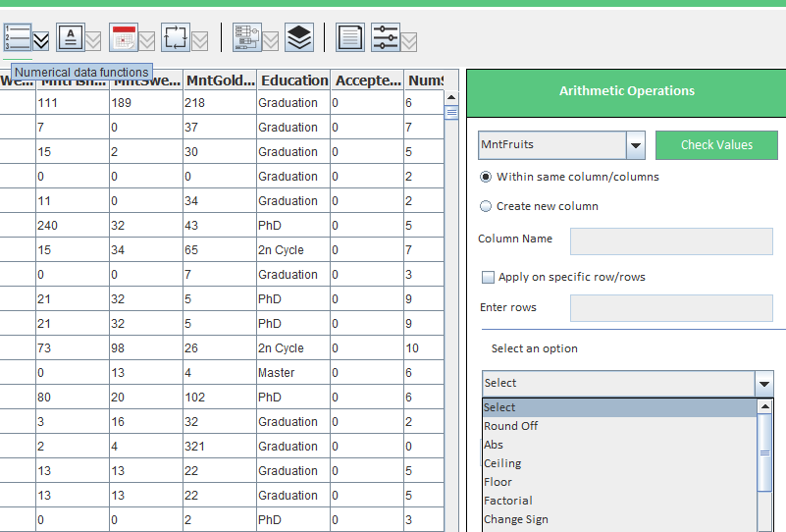The width and height of the screenshot is (786, 532).
Task: Expand the arrow beside the transform brackets icon
Action: point(199,41)
